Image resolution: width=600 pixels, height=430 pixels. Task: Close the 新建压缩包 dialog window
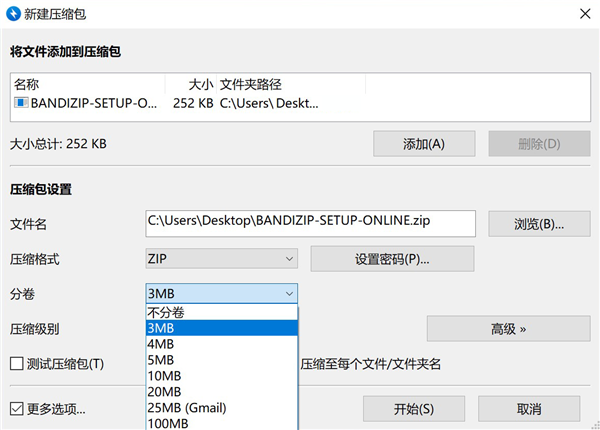pos(585,12)
